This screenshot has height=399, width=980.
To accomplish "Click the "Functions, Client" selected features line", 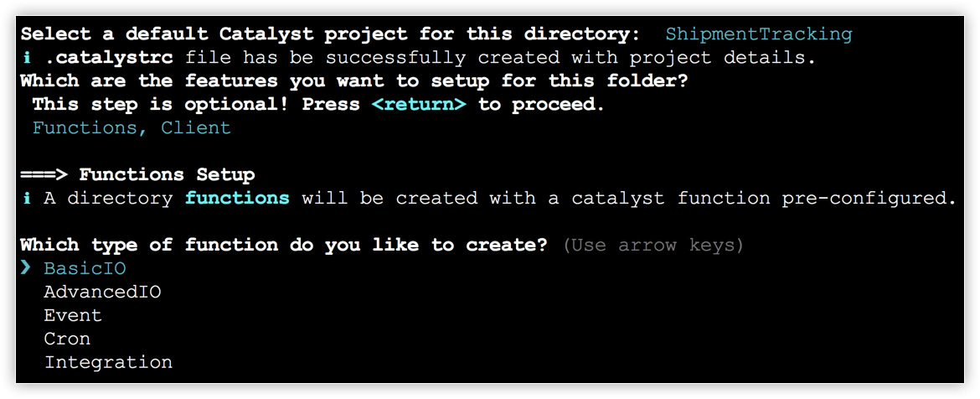I will coord(132,128).
